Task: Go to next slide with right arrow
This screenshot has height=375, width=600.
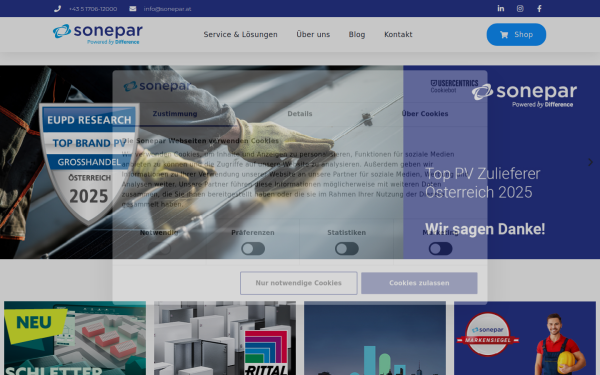Action: 590,162
